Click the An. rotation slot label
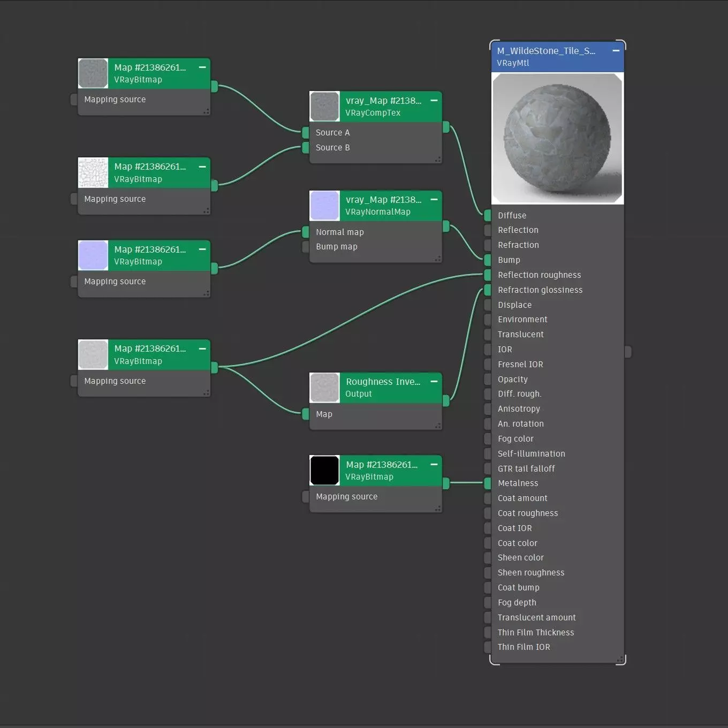The height and width of the screenshot is (728, 728). pos(520,424)
